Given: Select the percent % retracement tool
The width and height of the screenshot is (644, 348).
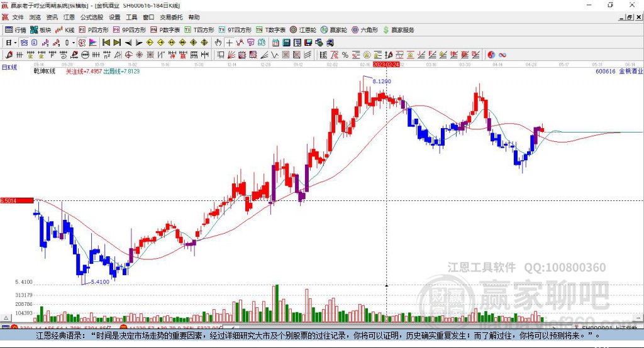Looking at the screenshot, I should tap(345, 55).
